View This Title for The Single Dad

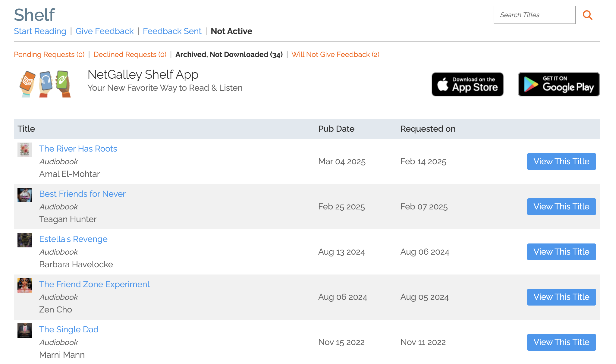(x=561, y=342)
